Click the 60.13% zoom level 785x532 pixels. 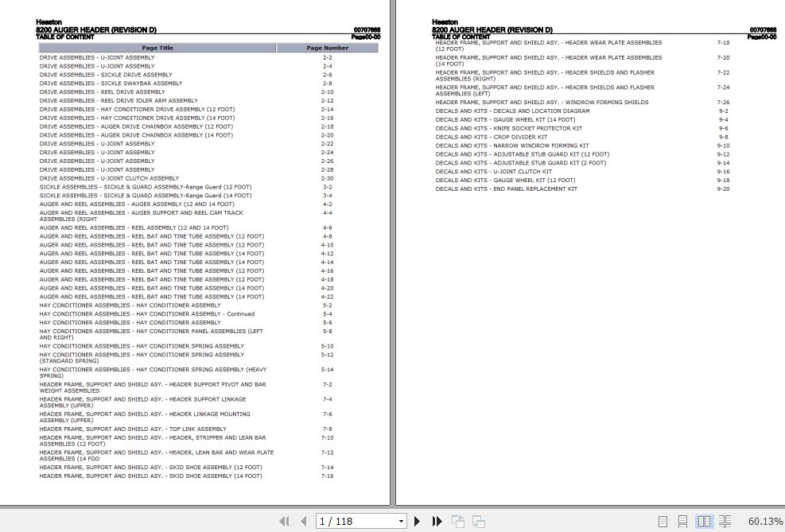tap(765, 522)
